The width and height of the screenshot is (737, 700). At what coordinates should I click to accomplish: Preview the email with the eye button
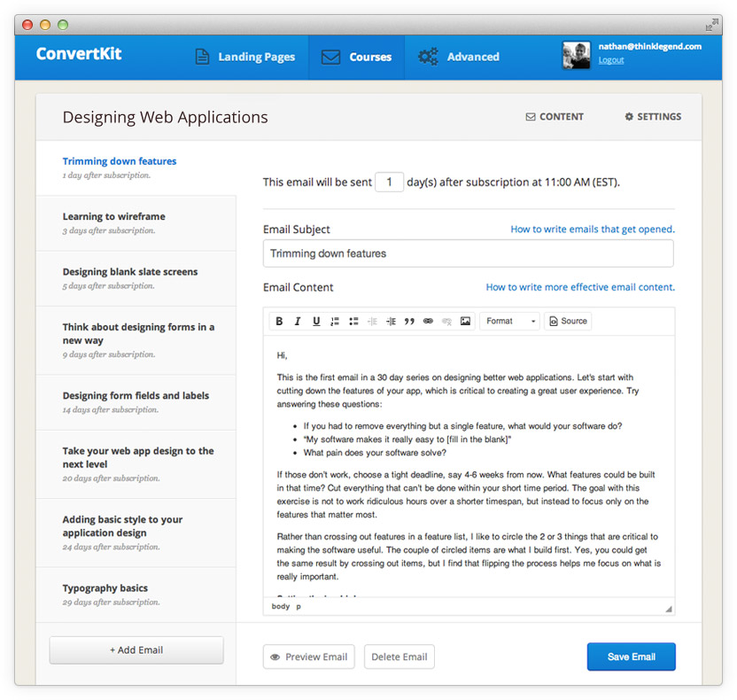[x=308, y=657]
